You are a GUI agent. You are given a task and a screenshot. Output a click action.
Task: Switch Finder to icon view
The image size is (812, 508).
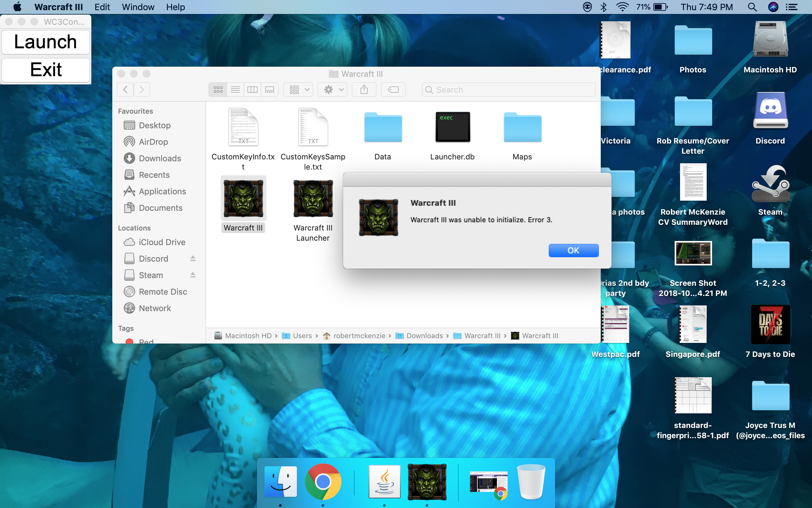pos(218,89)
